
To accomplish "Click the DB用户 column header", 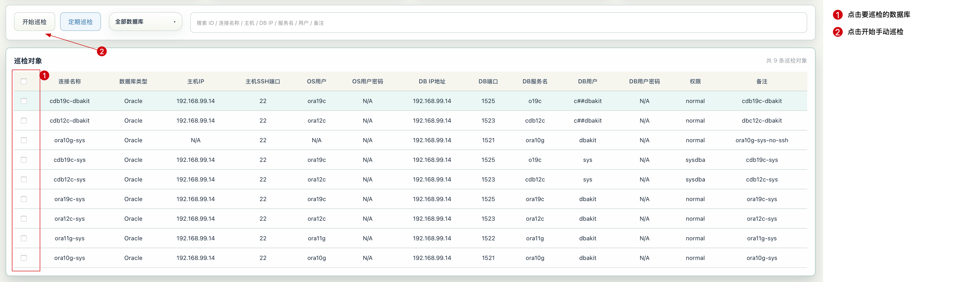I will [x=587, y=81].
